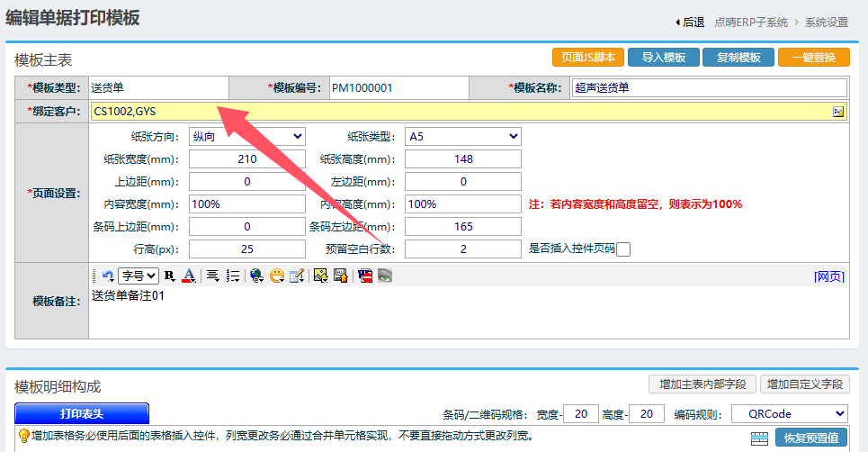The image size is (868, 452).
Task: Toggle bold text formatting in the remarks editor
Action: click(169, 276)
